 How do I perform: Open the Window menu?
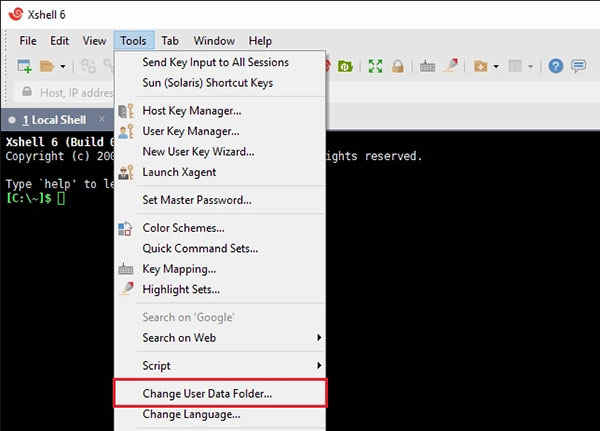tap(214, 41)
